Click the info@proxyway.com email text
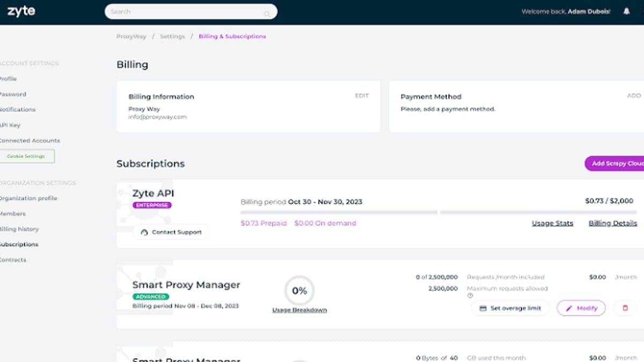The height and width of the screenshot is (362, 644). tap(158, 117)
